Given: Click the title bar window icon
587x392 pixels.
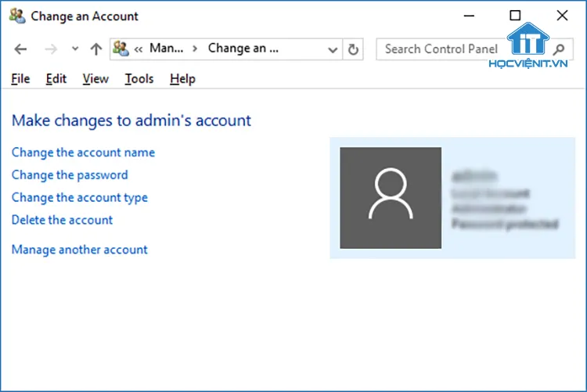Looking at the screenshot, I should pos(16,16).
